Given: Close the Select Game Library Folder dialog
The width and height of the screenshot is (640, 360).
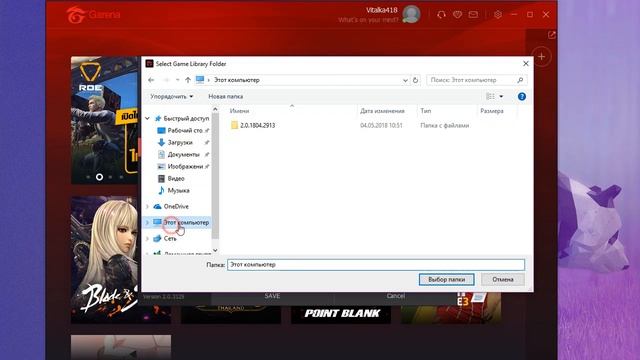Looking at the screenshot, I should [526, 64].
